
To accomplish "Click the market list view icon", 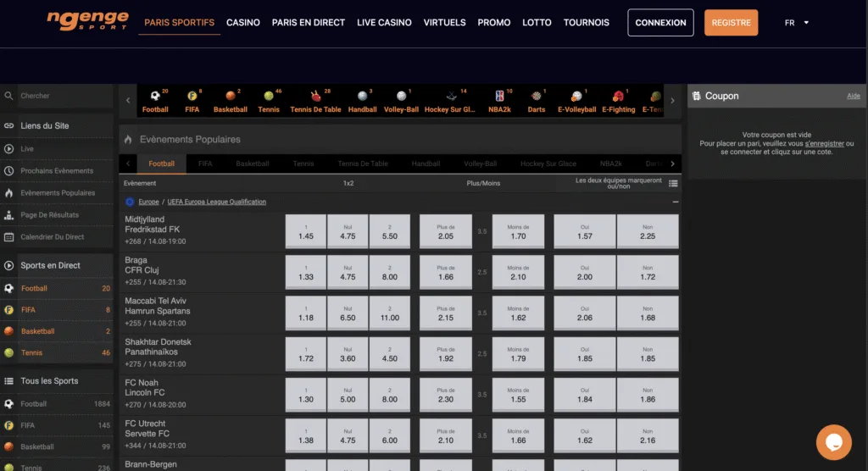I will coord(673,183).
